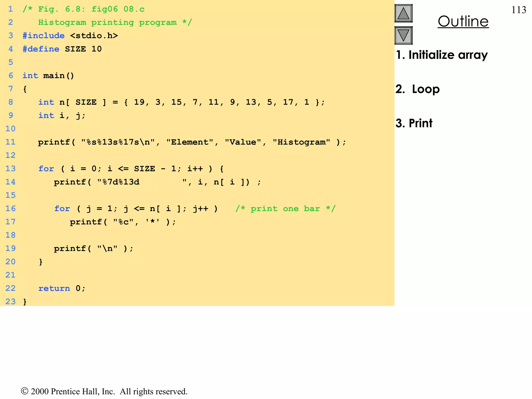532x399 pixels.
Task: Click the printf '%c' line 17
Action: (123, 222)
